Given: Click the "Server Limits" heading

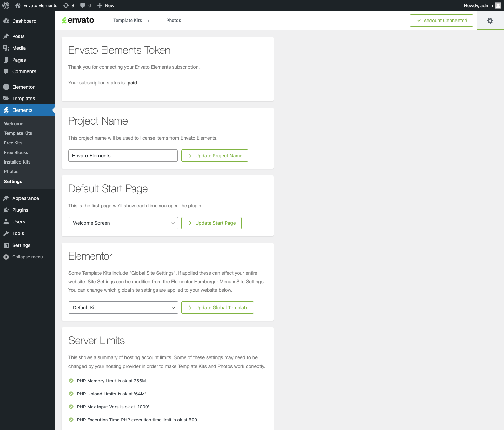Looking at the screenshot, I should pos(97,341).
